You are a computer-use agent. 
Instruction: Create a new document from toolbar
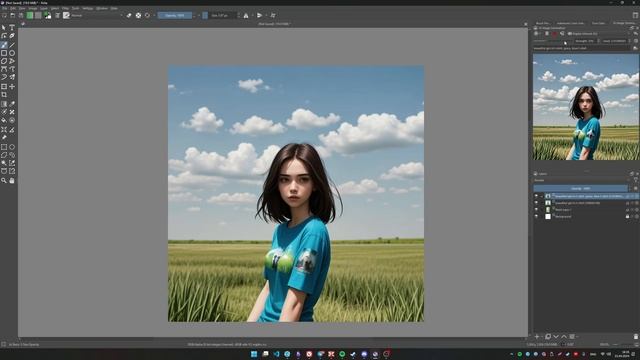pos(4,16)
